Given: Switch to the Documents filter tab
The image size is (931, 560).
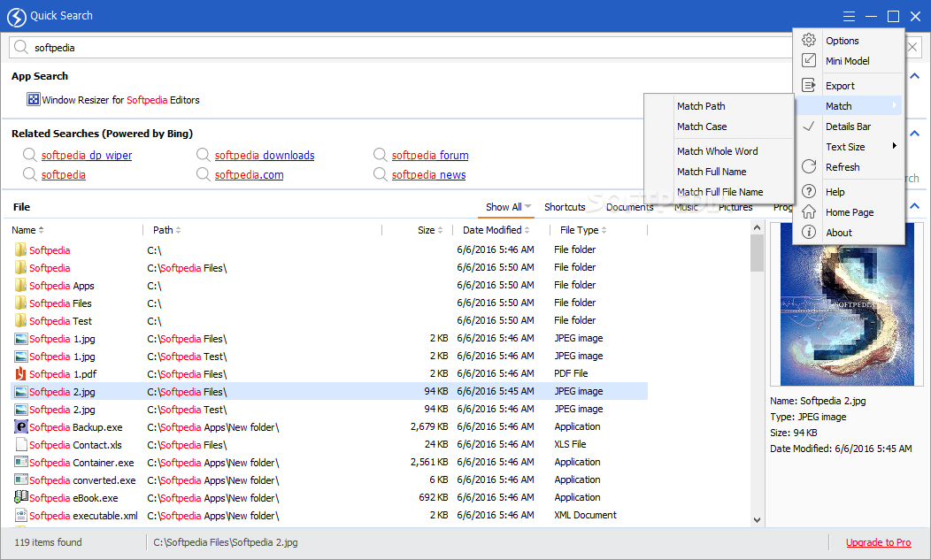Looking at the screenshot, I should click(x=629, y=207).
